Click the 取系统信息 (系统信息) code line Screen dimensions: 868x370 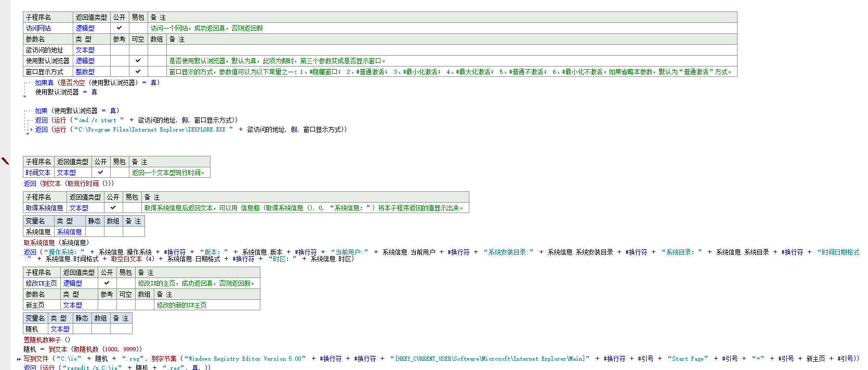(x=56, y=243)
